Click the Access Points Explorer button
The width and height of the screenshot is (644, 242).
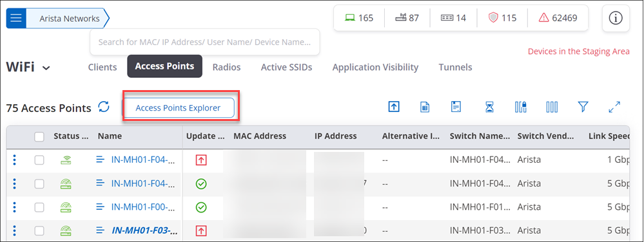pyautogui.click(x=179, y=108)
